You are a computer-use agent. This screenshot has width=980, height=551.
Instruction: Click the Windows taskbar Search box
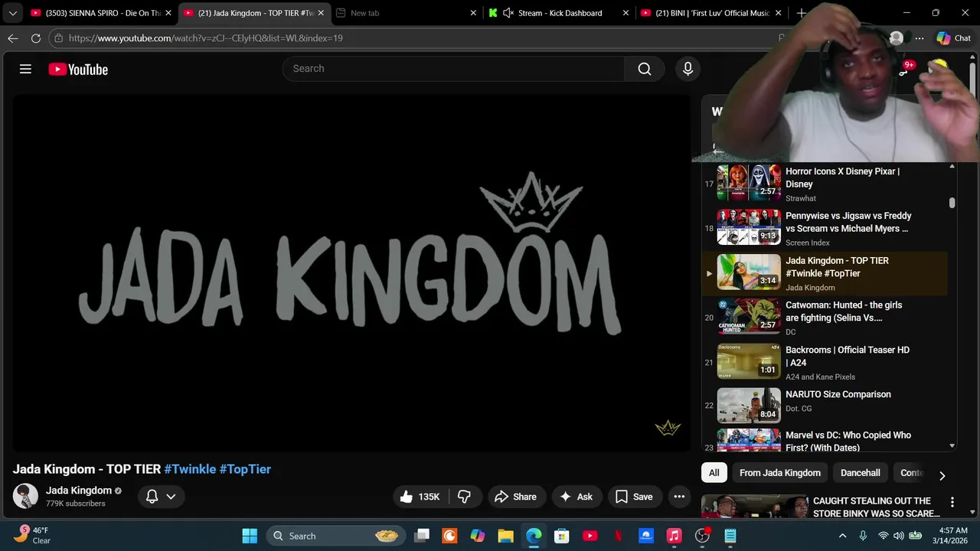pos(335,536)
